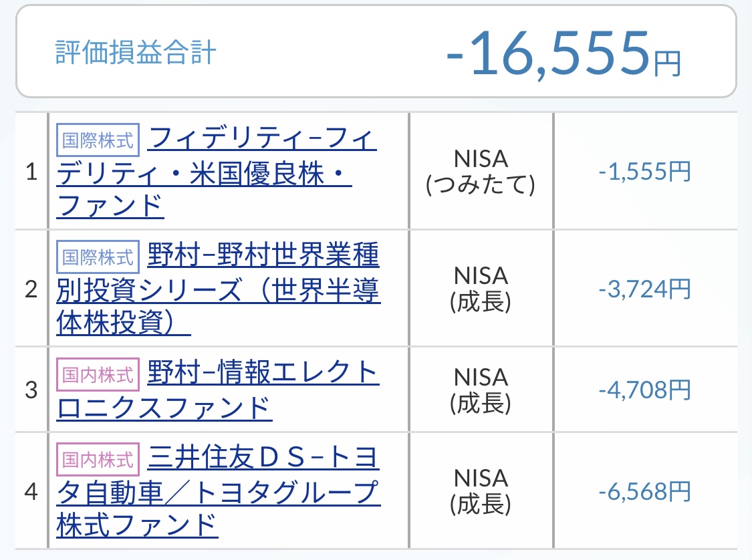
Task: Click the -3,724円 loss value
Action: pos(644,289)
